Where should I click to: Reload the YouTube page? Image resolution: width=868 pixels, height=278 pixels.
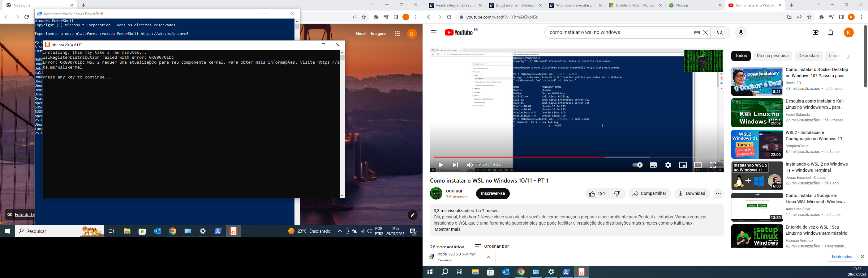[x=449, y=17]
